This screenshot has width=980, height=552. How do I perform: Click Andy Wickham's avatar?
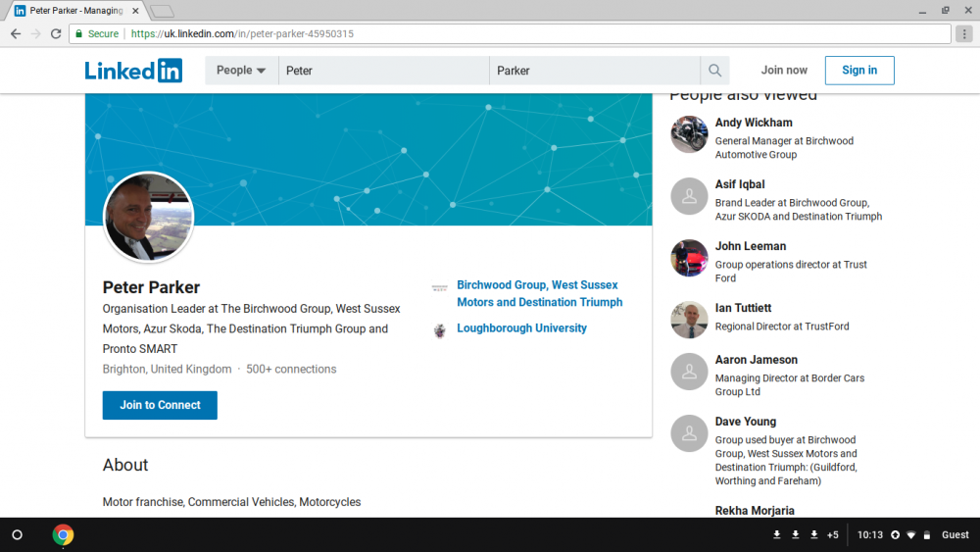point(689,133)
